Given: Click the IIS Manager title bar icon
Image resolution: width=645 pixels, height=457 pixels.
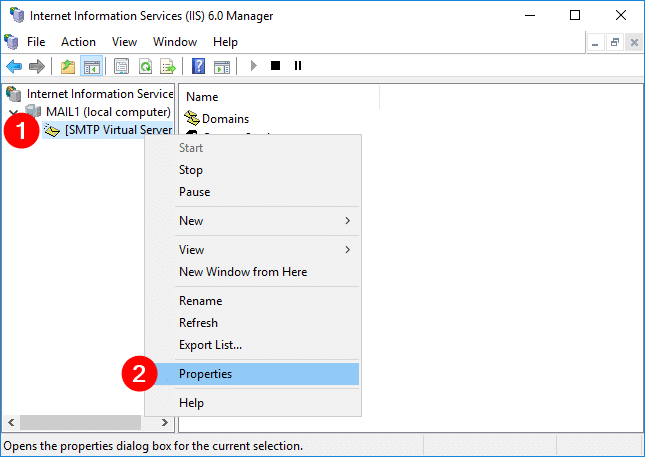Looking at the screenshot, I should [x=17, y=15].
